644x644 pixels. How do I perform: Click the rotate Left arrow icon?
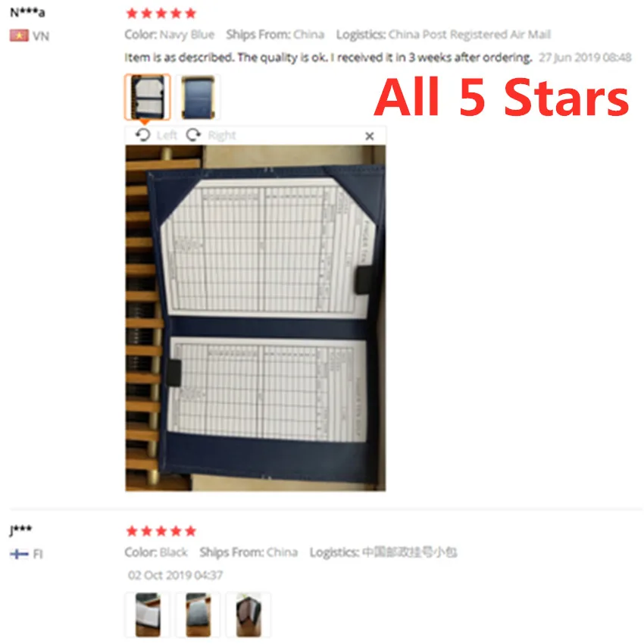coord(143,135)
